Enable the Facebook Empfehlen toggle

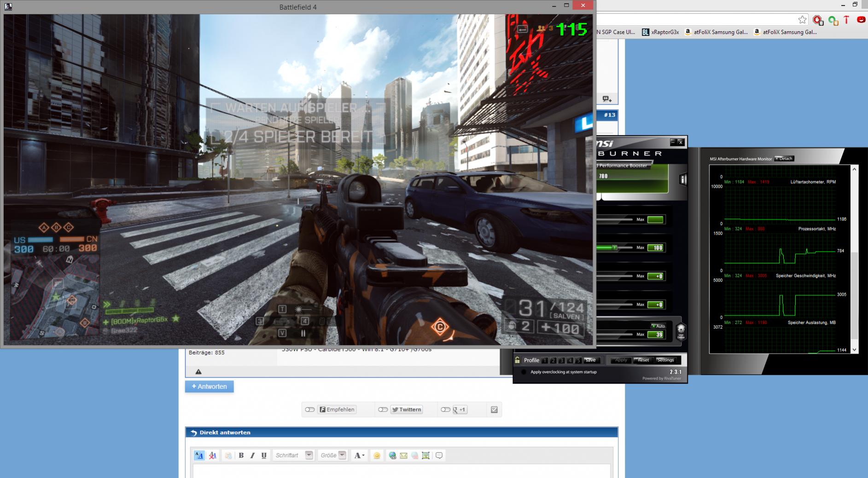pyautogui.click(x=310, y=409)
